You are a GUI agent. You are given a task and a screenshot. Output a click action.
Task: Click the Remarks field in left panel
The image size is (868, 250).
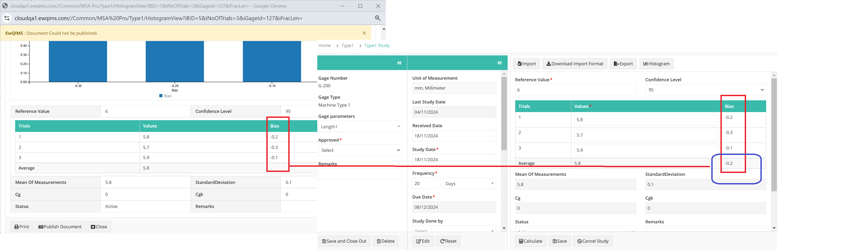pos(360,174)
